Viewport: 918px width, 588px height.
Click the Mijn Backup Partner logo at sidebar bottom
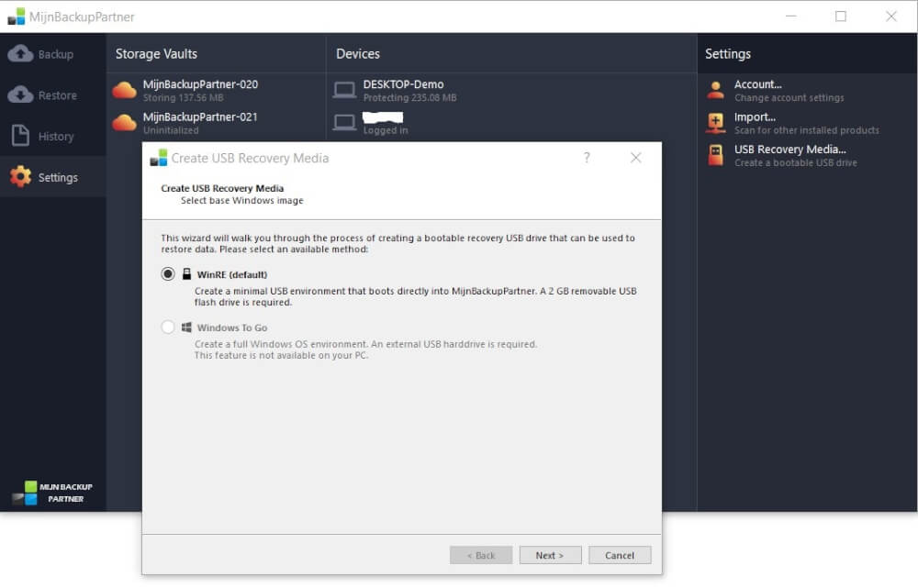[x=52, y=493]
